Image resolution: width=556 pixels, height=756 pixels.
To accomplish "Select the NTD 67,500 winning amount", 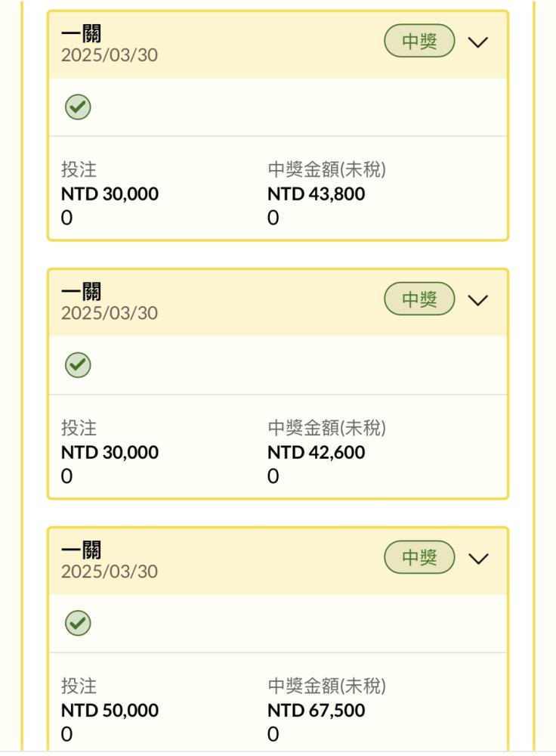I will 316,711.
